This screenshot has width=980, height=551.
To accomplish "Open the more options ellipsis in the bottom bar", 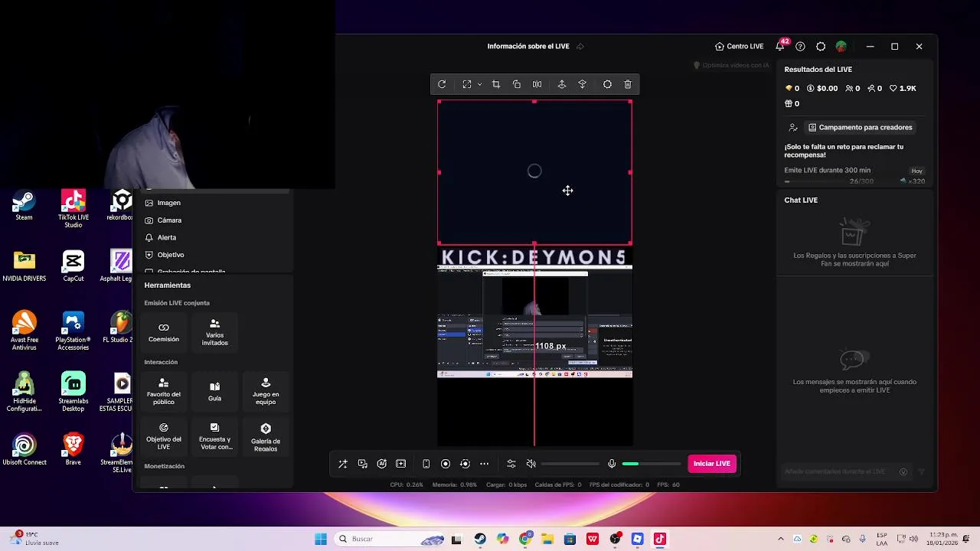I will [484, 464].
